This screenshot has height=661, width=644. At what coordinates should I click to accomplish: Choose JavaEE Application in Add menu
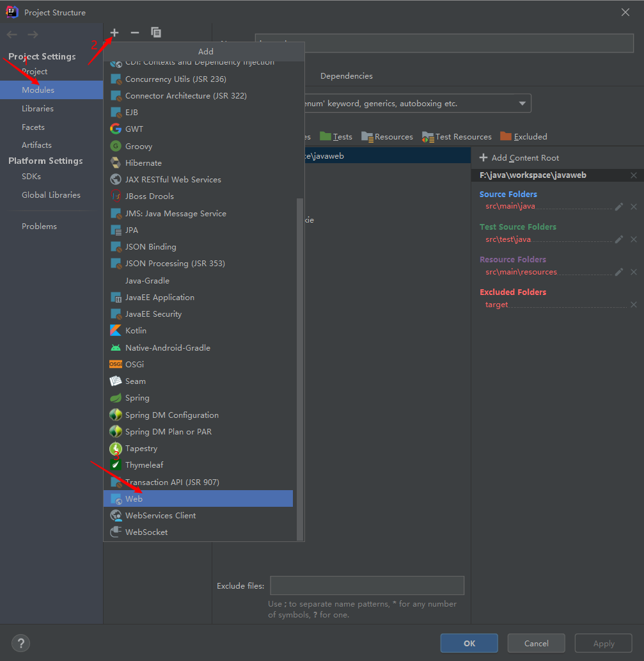pos(198,297)
